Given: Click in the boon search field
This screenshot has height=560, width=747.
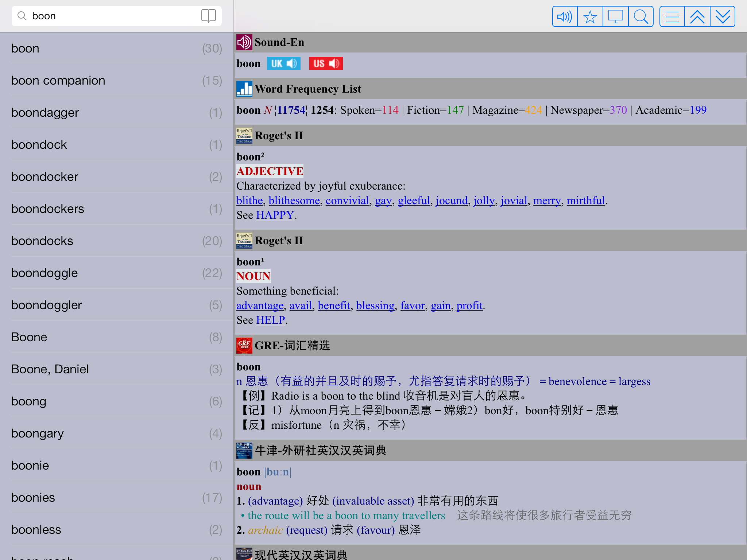Looking at the screenshot, I should pyautogui.click(x=116, y=16).
